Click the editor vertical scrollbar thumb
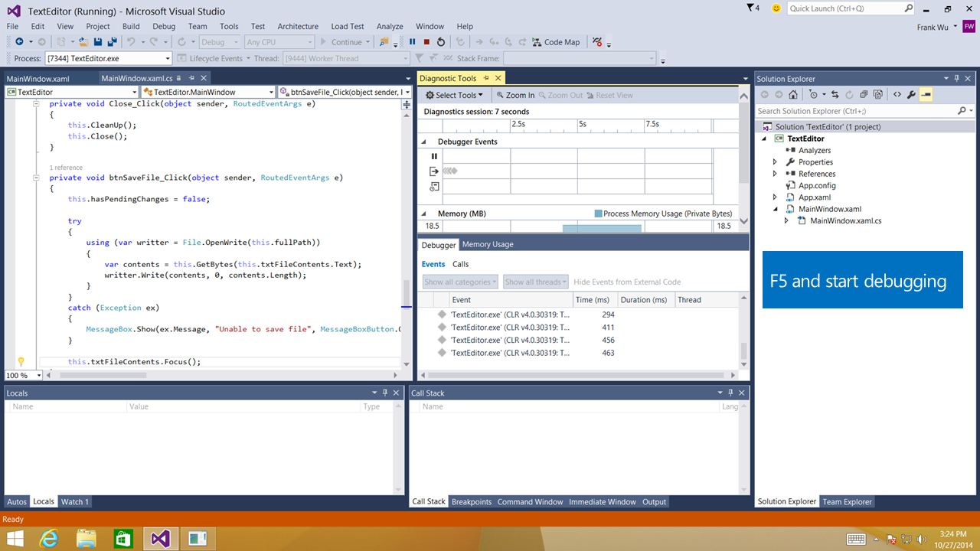Image resolution: width=980 pixels, height=551 pixels. click(407, 292)
